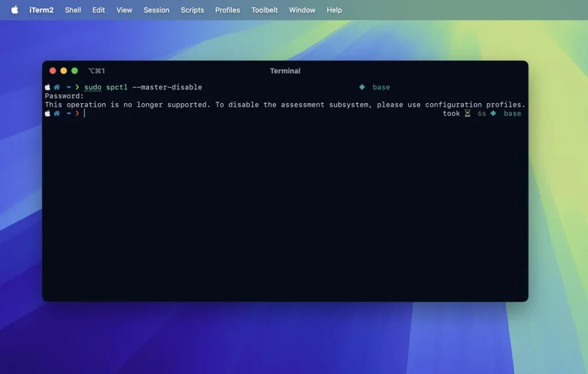Click the 'took' text on second prompt
Viewport: 588px width, 374px height.
pos(451,113)
